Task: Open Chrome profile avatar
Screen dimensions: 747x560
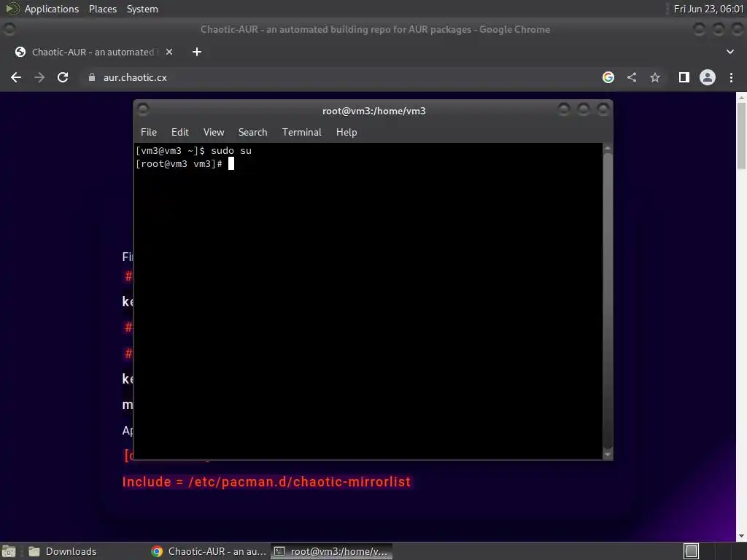Action: 708,77
